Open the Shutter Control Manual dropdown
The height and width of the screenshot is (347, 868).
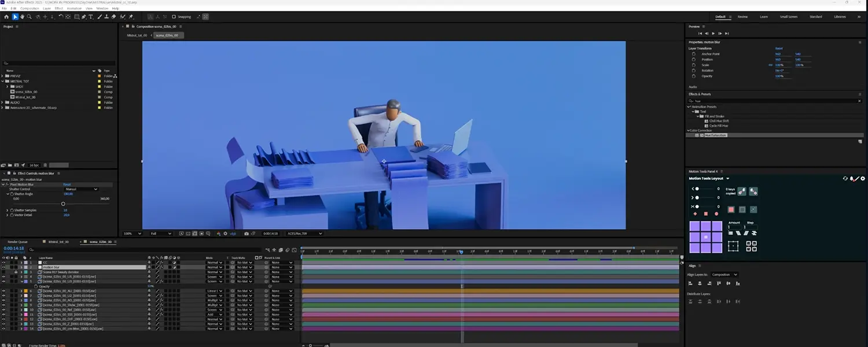tap(81, 189)
